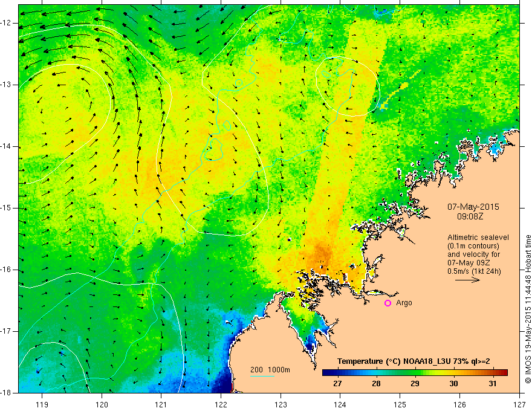Image resolution: width=532 pixels, height=411 pixels.
Task: Select the 07-May-2015 date label
Action: 473,207
